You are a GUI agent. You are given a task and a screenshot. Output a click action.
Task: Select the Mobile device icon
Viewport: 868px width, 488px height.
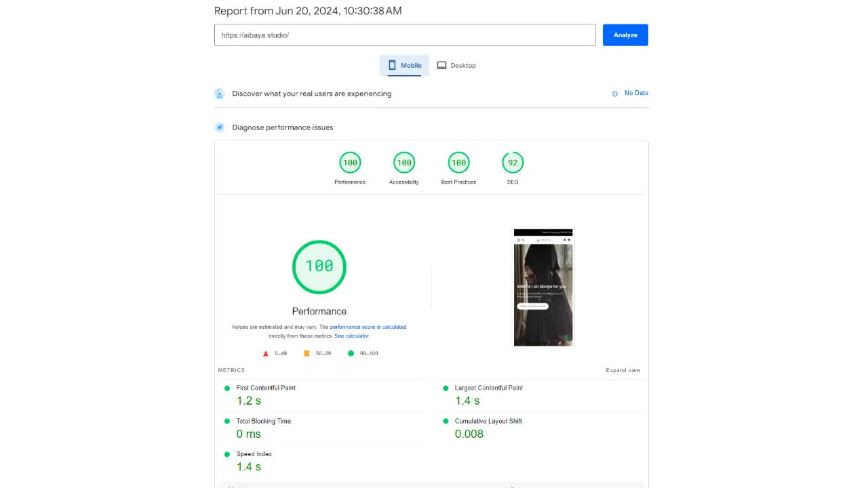pyautogui.click(x=393, y=64)
